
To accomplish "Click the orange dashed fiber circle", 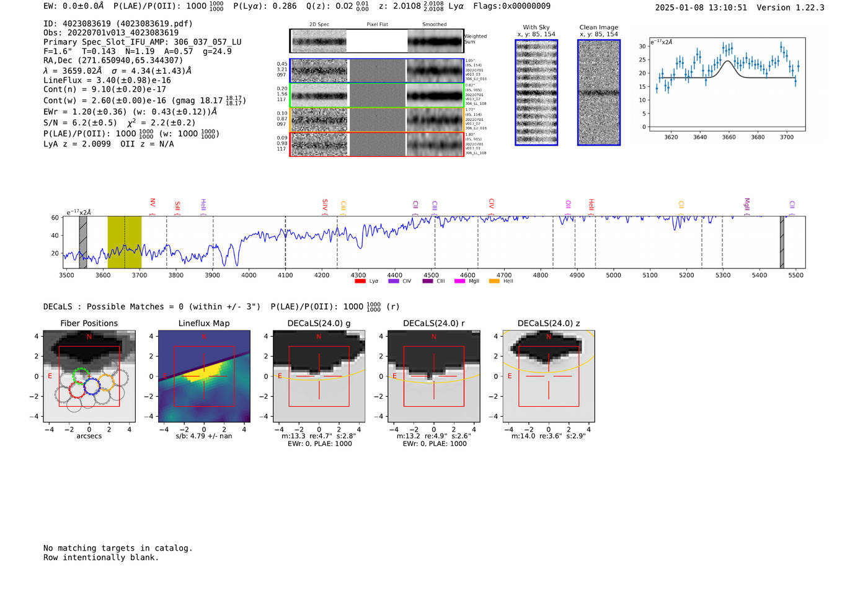I will coord(106,383).
